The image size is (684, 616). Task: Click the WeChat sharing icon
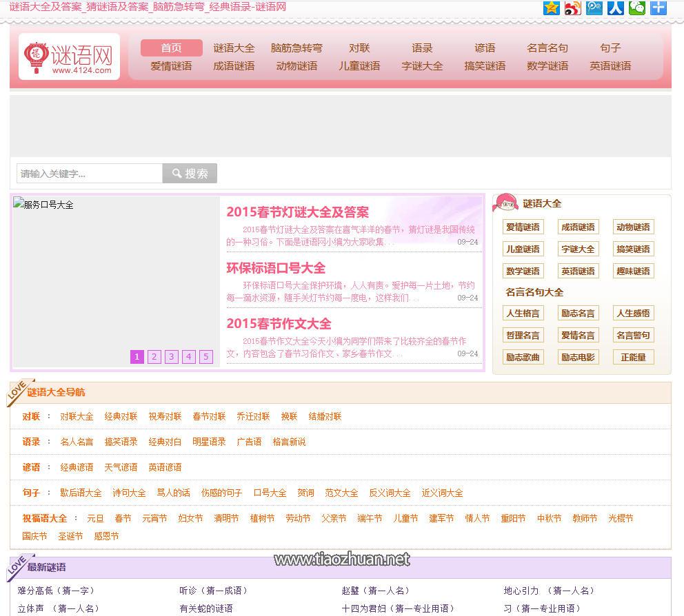636,9
